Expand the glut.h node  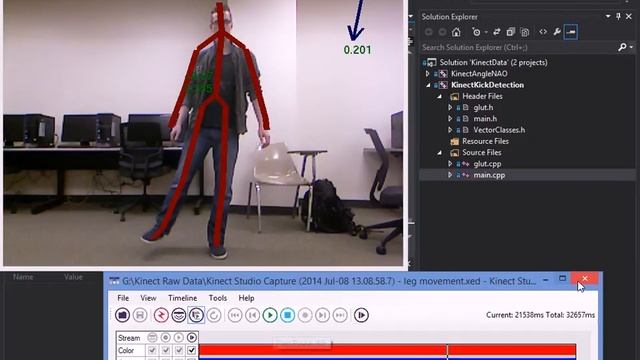pyautogui.click(x=450, y=107)
